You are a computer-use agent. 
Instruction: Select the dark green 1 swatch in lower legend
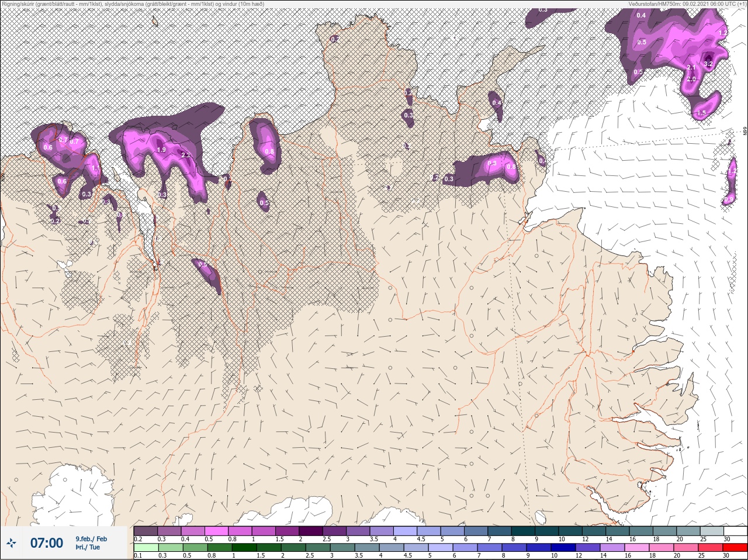coord(243,548)
